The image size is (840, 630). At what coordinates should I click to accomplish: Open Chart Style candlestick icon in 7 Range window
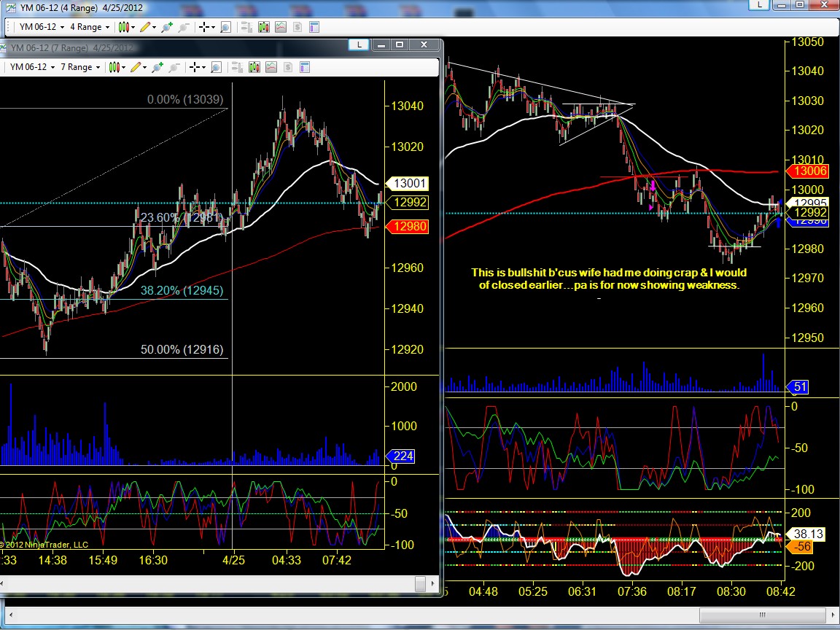coord(114,67)
